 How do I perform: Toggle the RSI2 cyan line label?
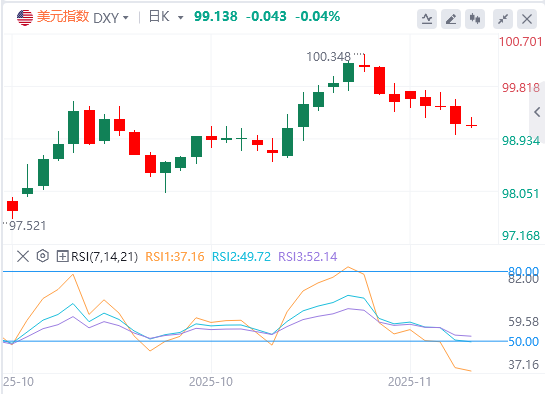pos(241,257)
